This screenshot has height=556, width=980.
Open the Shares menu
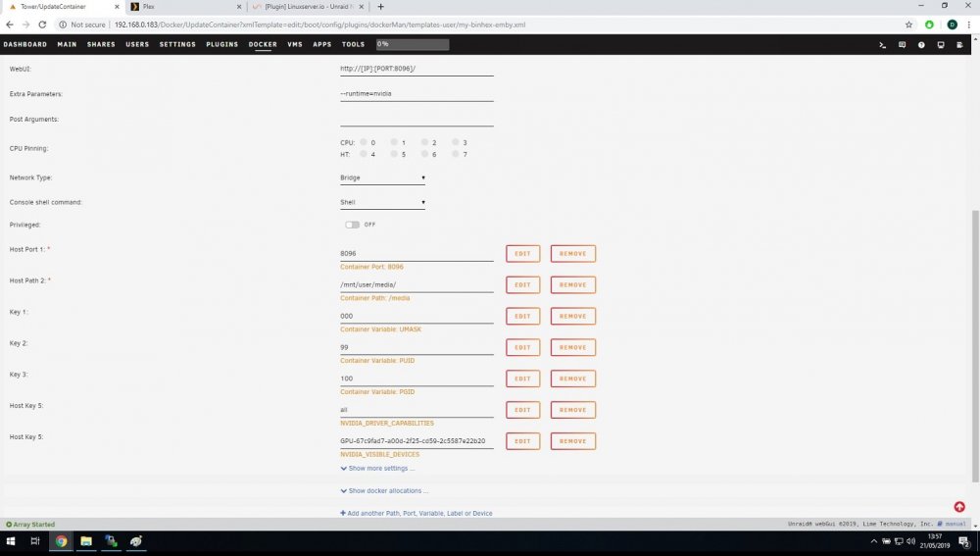pyautogui.click(x=101, y=44)
